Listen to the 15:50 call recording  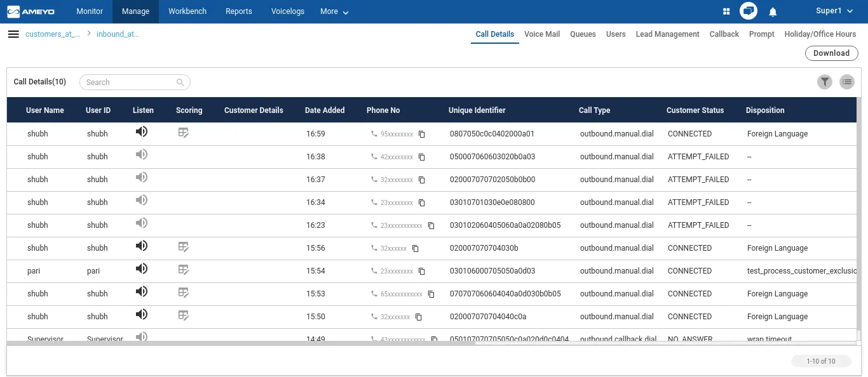click(142, 314)
